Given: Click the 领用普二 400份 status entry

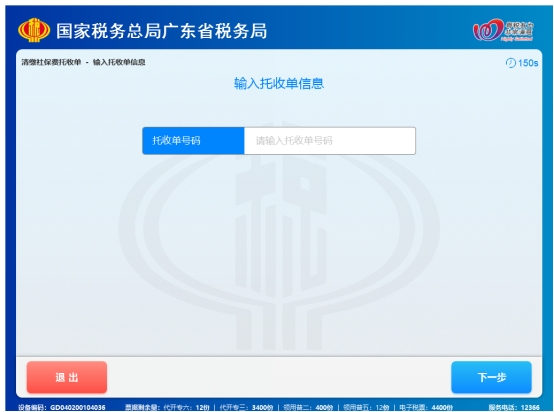Looking at the screenshot, I should pyautogui.click(x=308, y=407).
